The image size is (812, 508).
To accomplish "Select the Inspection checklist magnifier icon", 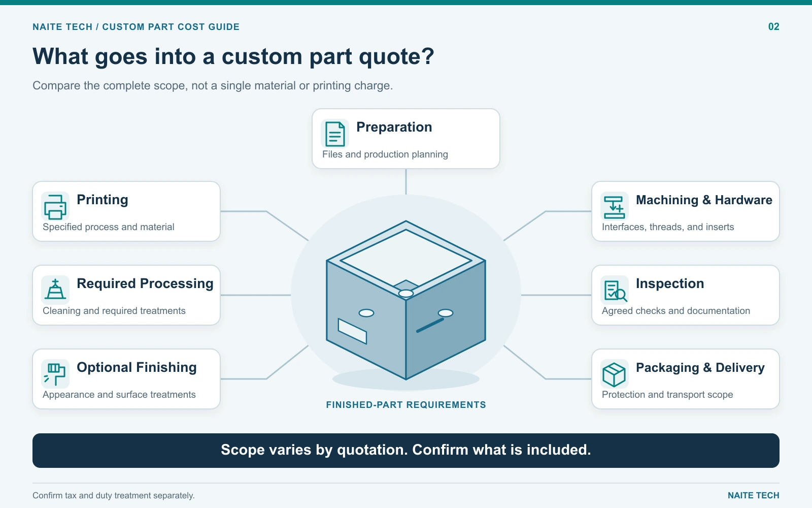I will point(615,290).
